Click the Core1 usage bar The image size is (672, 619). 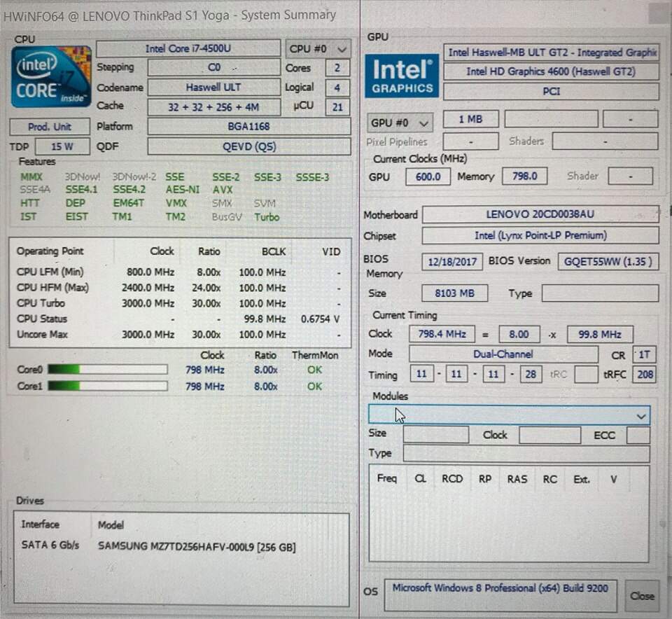pos(108,387)
